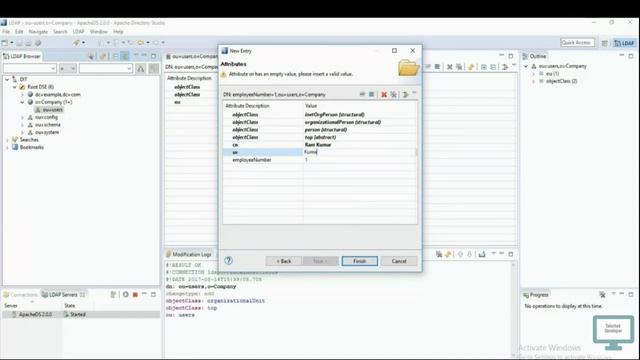The width and height of the screenshot is (640, 360).
Task: Maximize the LDAP Browser panel
Action: coord(153,56)
